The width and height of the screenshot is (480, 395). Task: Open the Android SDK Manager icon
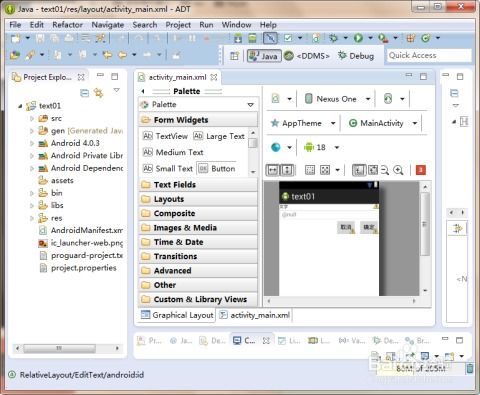tap(238, 38)
